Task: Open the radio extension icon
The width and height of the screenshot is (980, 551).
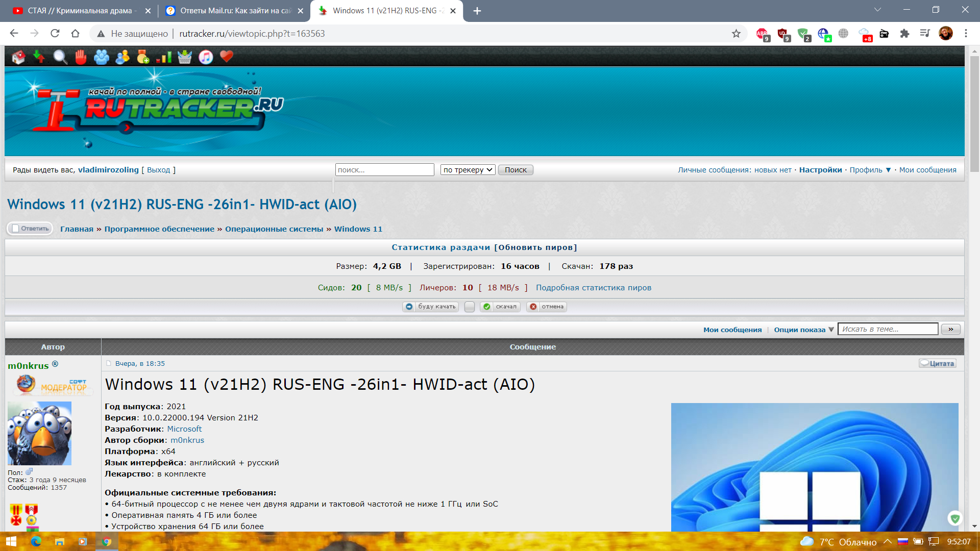Action: 884,34
